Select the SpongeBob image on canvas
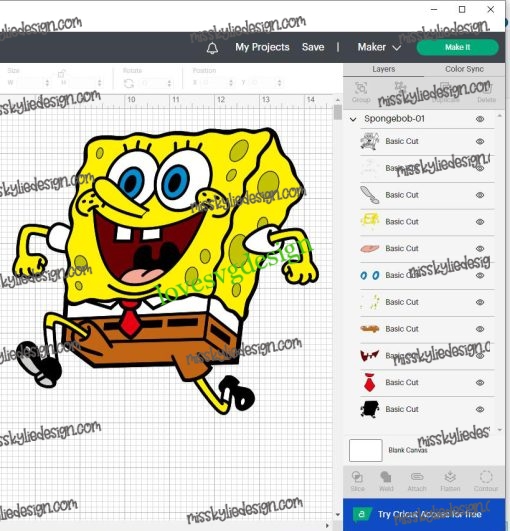The width and height of the screenshot is (510, 531). 165,271
